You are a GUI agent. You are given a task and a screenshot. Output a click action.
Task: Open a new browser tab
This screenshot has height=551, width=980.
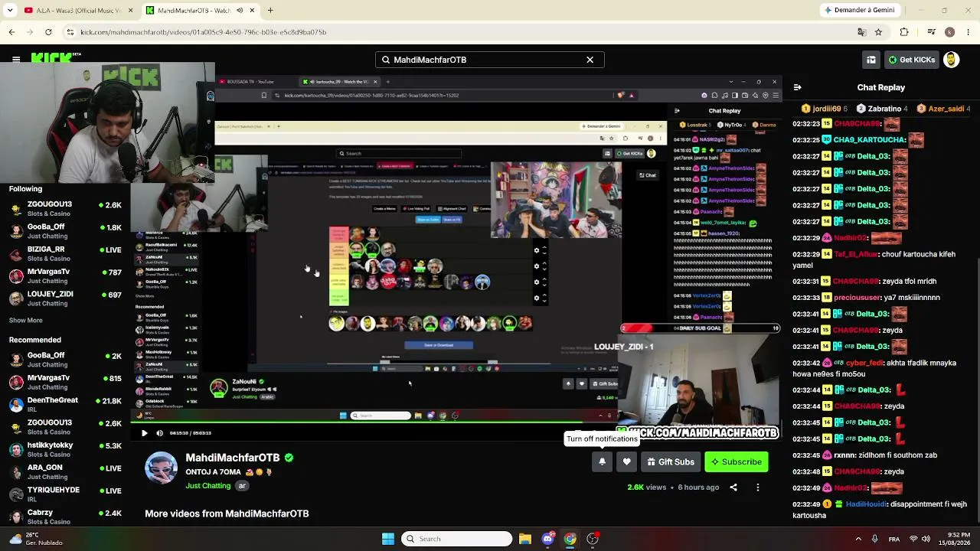point(270,11)
